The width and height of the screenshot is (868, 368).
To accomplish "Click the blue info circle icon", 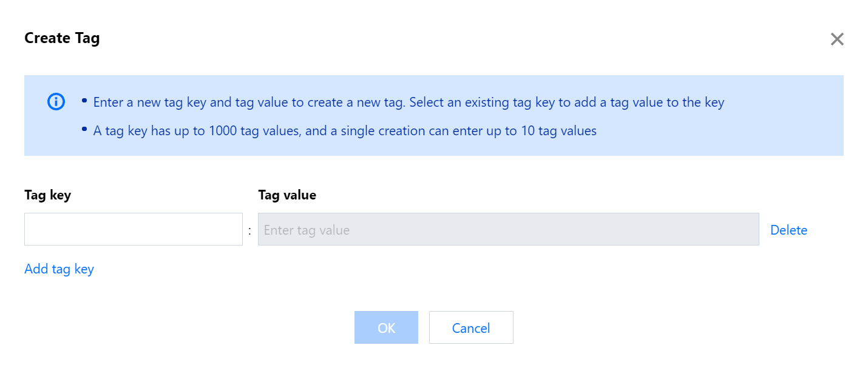I will click(x=56, y=102).
